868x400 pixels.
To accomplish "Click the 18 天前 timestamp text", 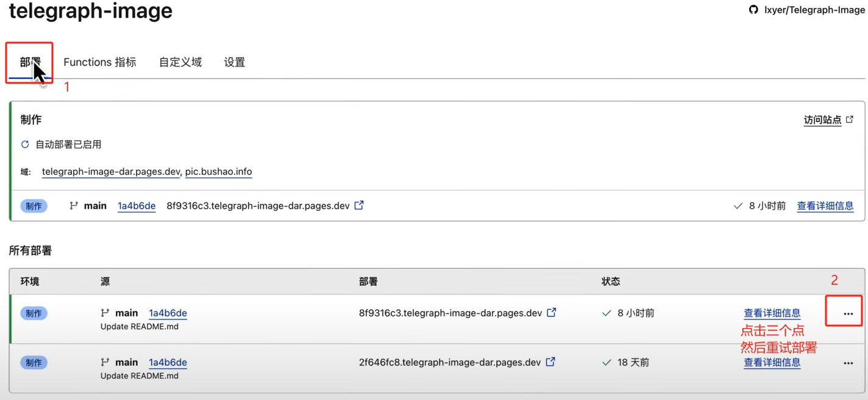I will pyautogui.click(x=633, y=363).
